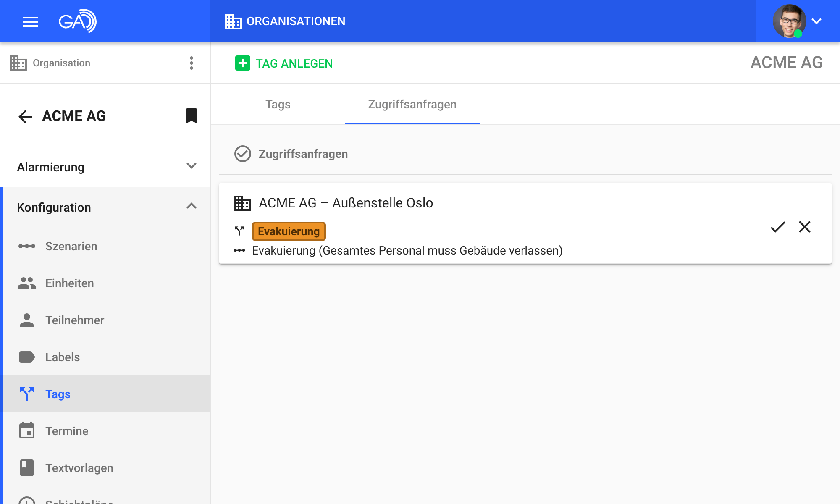The width and height of the screenshot is (840, 504).
Task: Click the user avatar photo
Action: coord(789,21)
